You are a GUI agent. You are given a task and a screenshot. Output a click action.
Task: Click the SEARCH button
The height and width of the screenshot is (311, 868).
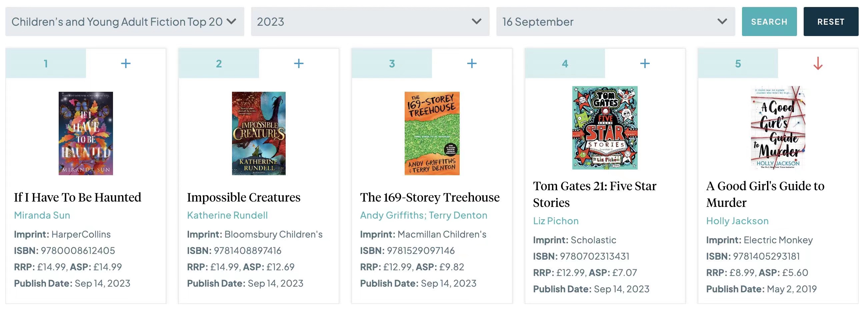pyautogui.click(x=769, y=22)
